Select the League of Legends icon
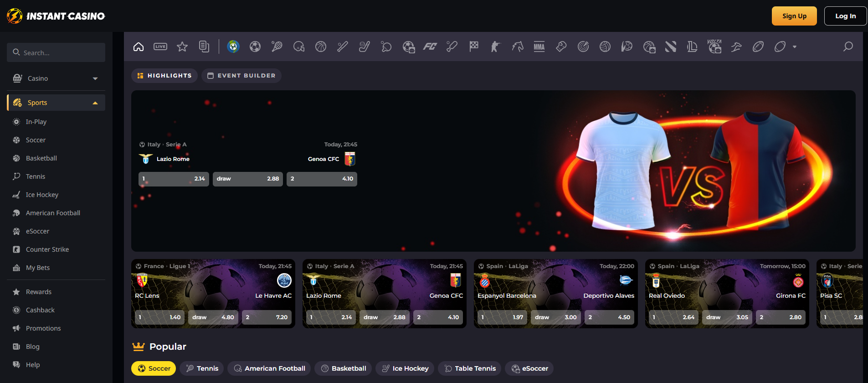The height and width of the screenshot is (383, 868). (x=693, y=47)
